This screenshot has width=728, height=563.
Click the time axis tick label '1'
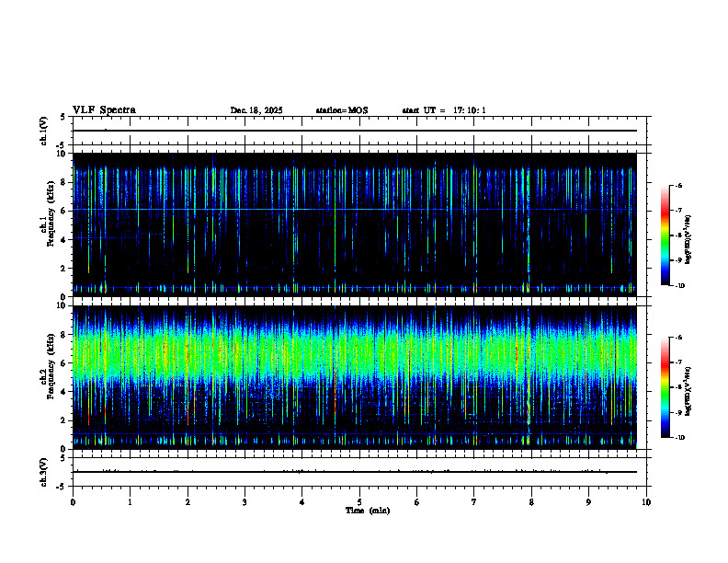(x=130, y=502)
